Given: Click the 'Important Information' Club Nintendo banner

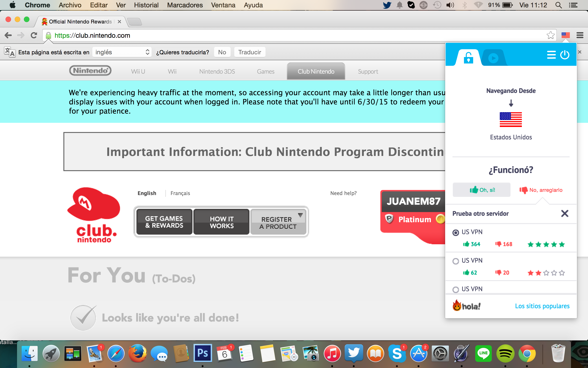Looking at the screenshot, I should [254, 152].
